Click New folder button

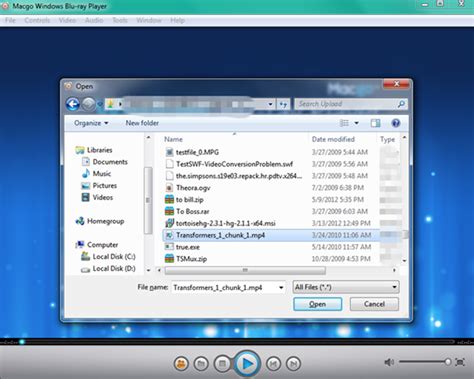(142, 123)
